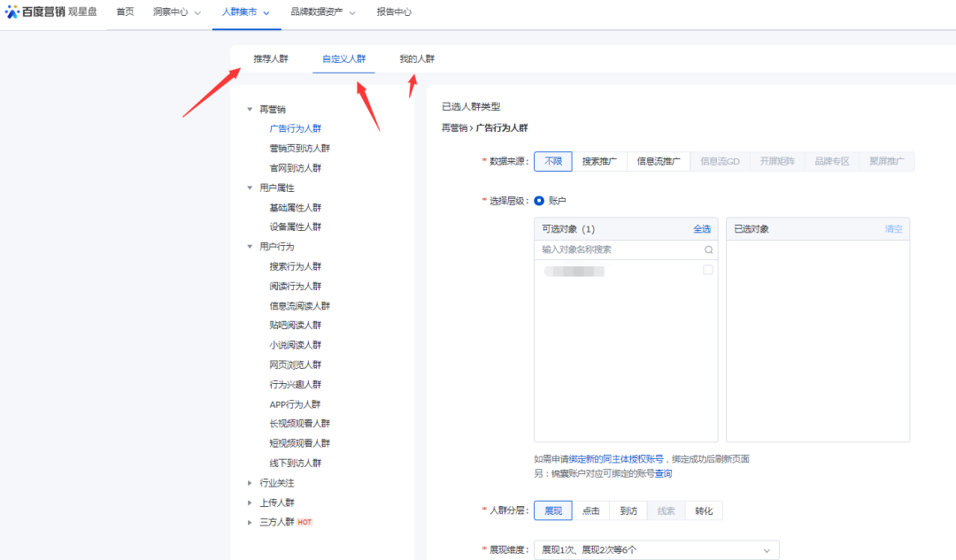
Task: Open the 绑定新的同主体授权账号 link
Action: [x=616, y=459]
